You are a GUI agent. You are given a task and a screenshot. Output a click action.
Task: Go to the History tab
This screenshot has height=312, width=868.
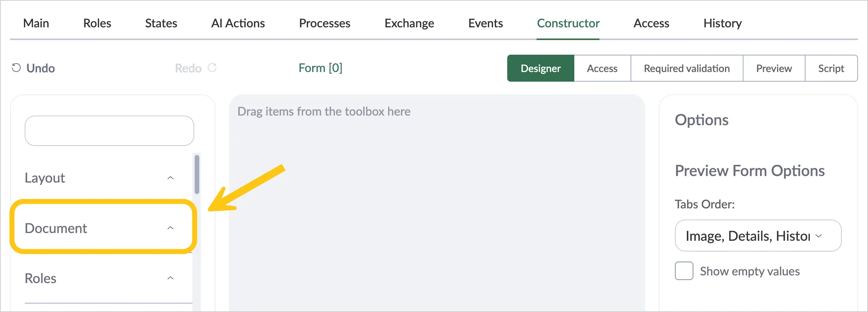(723, 23)
